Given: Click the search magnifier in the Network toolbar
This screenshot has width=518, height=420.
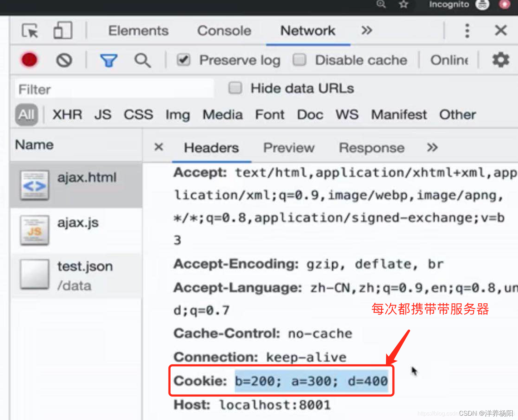Looking at the screenshot, I should [142, 60].
